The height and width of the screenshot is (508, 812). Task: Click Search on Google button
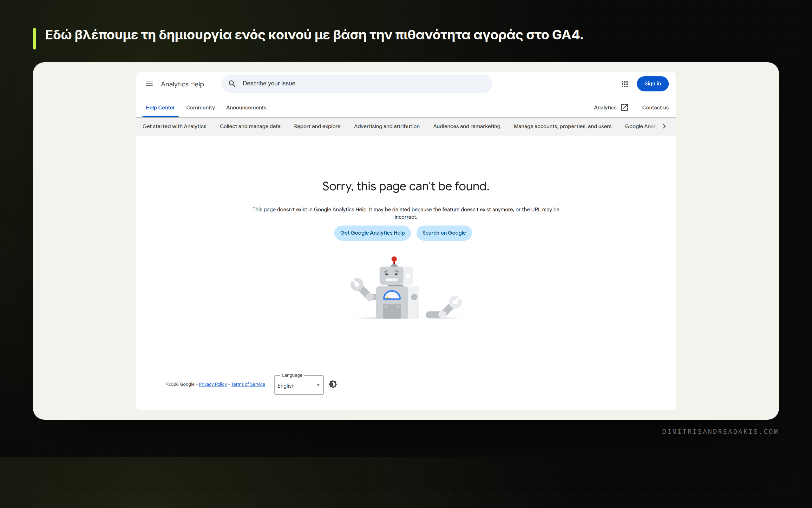point(444,233)
